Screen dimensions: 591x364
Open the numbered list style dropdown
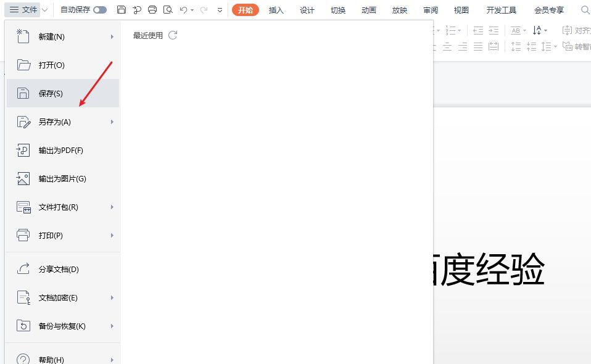[459, 30]
